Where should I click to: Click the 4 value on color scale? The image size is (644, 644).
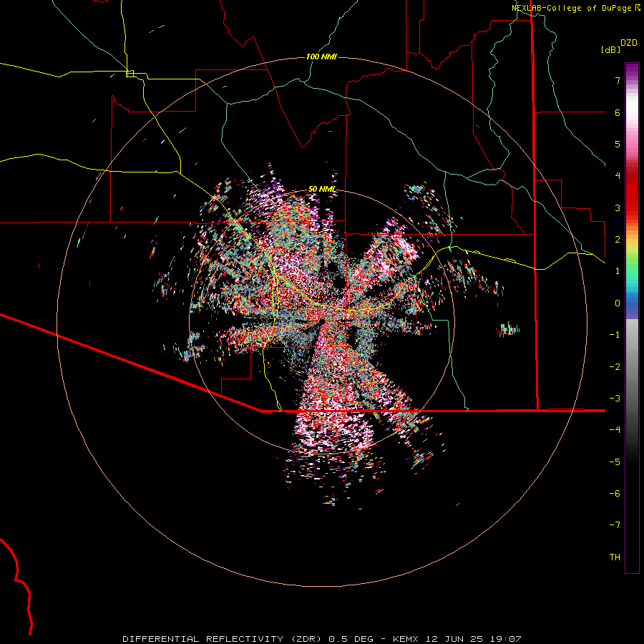pos(618,176)
